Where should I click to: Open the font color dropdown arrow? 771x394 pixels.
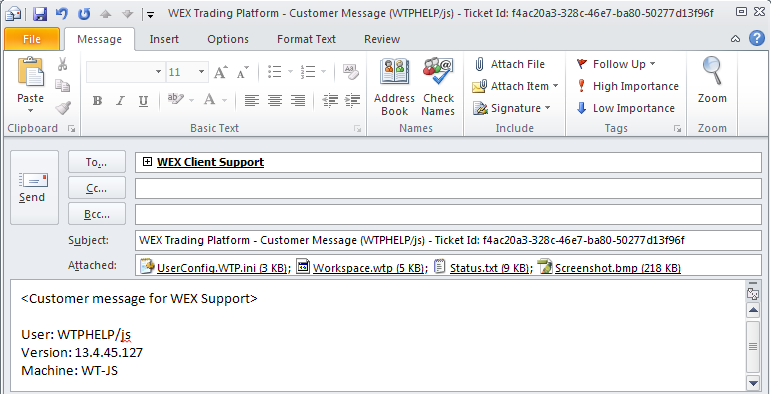[224, 101]
